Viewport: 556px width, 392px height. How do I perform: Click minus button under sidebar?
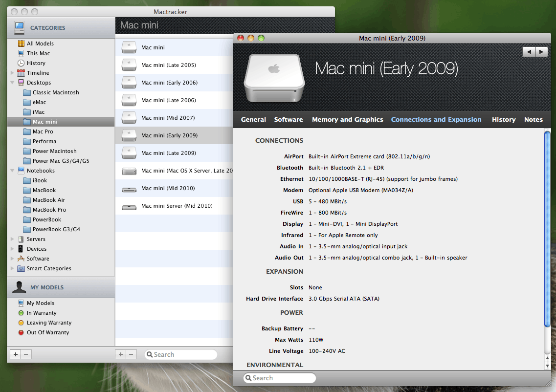click(x=26, y=354)
